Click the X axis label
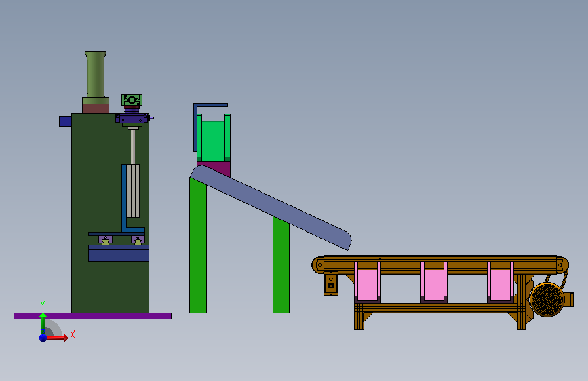 (73, 334)
